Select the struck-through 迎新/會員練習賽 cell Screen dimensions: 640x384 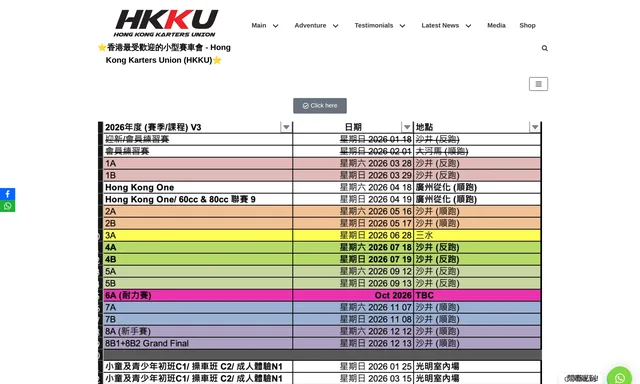tap(198, 139)
